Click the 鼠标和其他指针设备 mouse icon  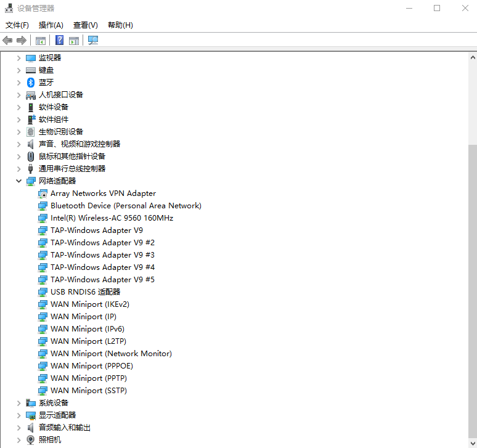tap(31, 157)
